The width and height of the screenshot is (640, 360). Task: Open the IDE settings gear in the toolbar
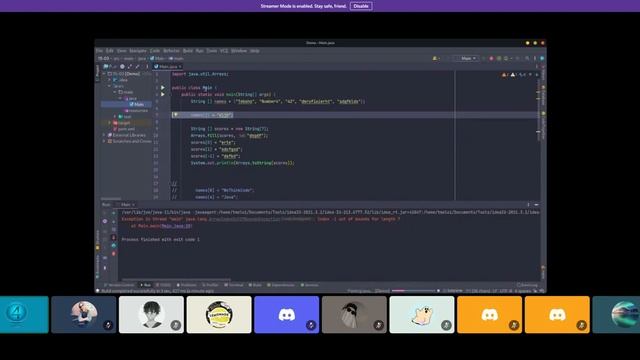[x=535, y=58]
